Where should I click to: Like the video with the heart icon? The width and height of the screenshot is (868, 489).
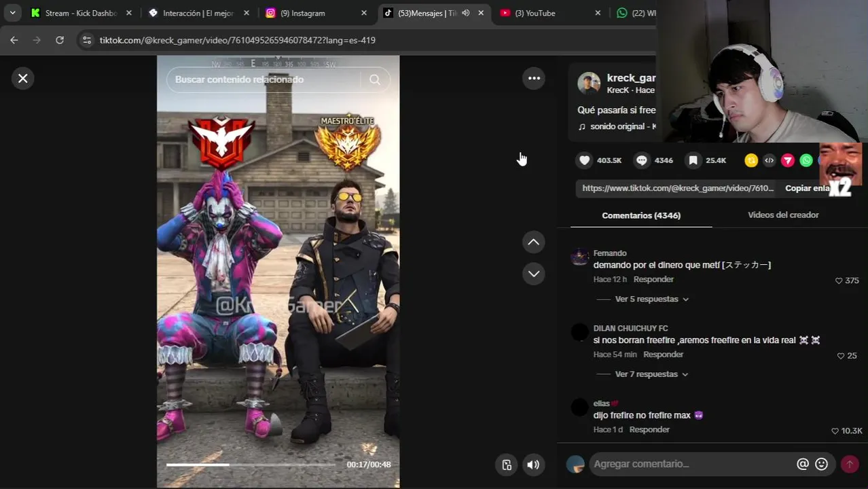tap(585, 160)
